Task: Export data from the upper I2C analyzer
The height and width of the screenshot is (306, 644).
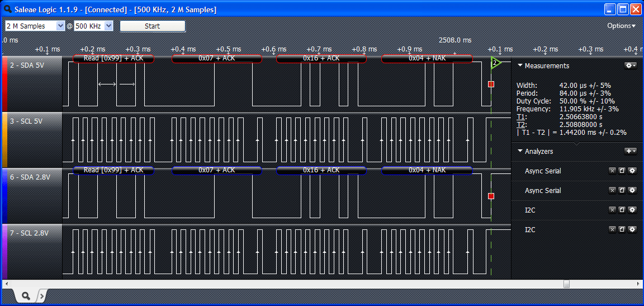Action: click(622, 210)
